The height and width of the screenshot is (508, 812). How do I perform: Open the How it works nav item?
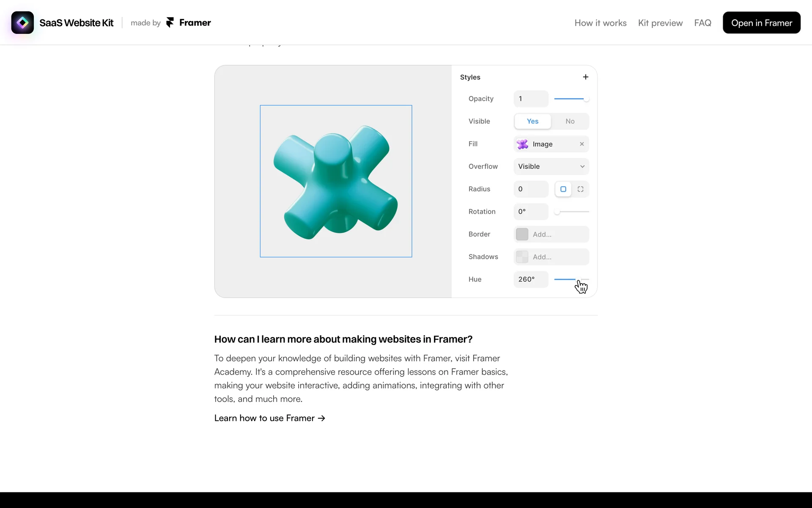[x=600, y=23]
